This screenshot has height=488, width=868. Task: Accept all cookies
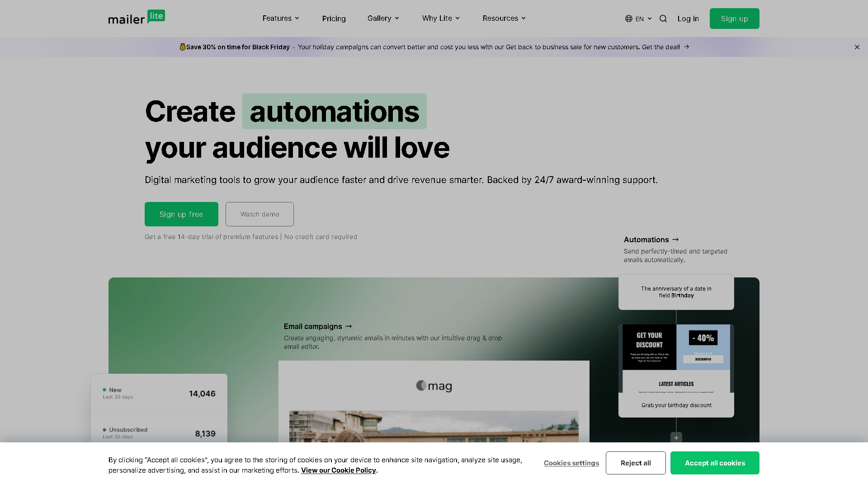pyautogui.click(x=715, y=463)
